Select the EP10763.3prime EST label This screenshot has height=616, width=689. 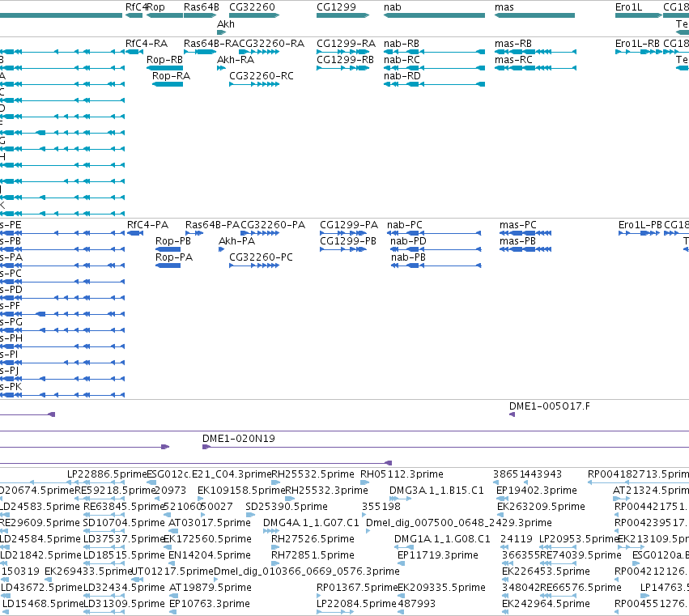[210, 604]
